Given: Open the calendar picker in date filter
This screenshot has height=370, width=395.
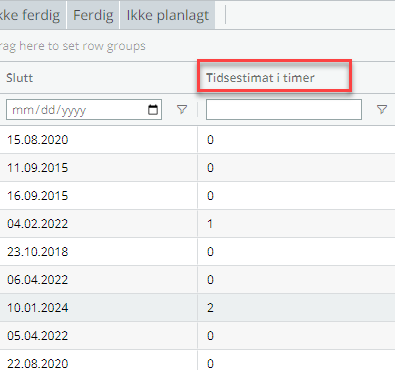Looking at the screenshot, I should [153, 109].
